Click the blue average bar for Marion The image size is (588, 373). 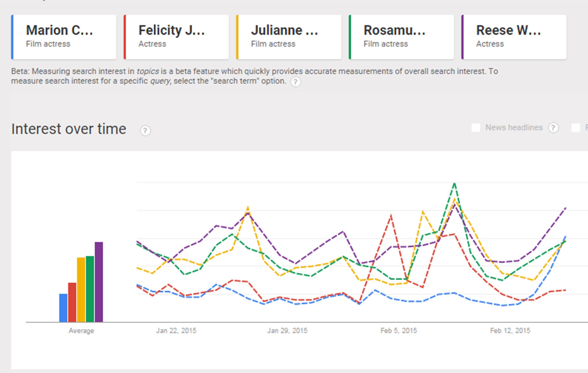63,308
